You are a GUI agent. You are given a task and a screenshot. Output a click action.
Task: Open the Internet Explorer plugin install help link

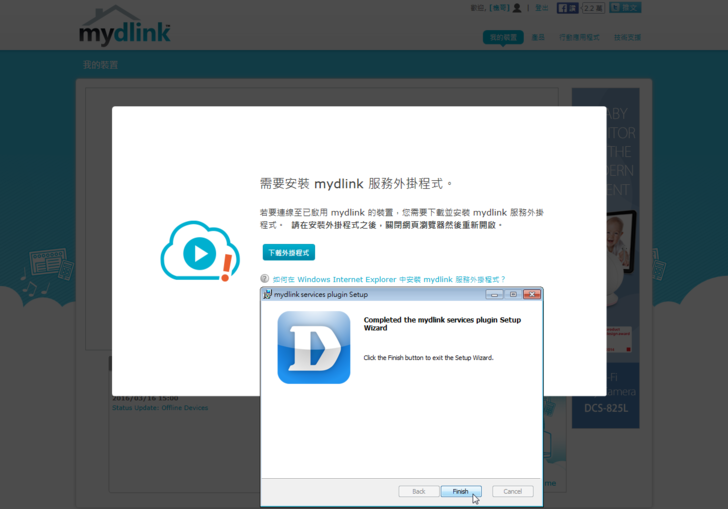point(389,280)
